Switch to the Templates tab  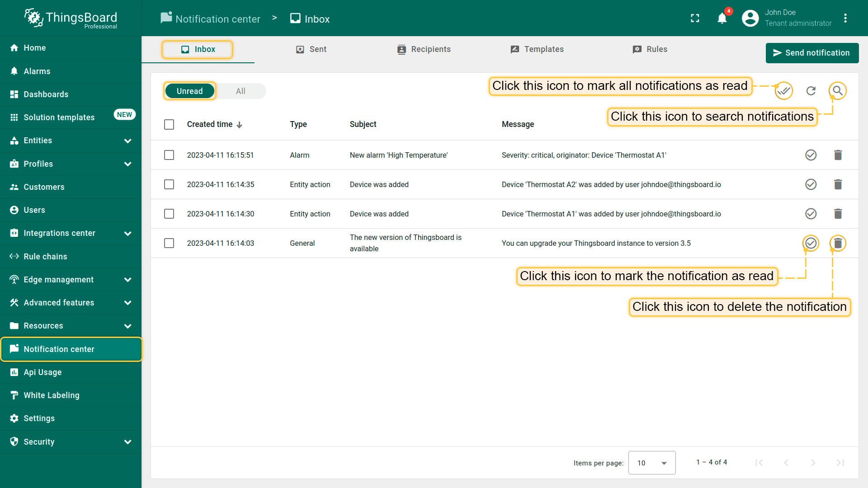(x=537, y=49)
